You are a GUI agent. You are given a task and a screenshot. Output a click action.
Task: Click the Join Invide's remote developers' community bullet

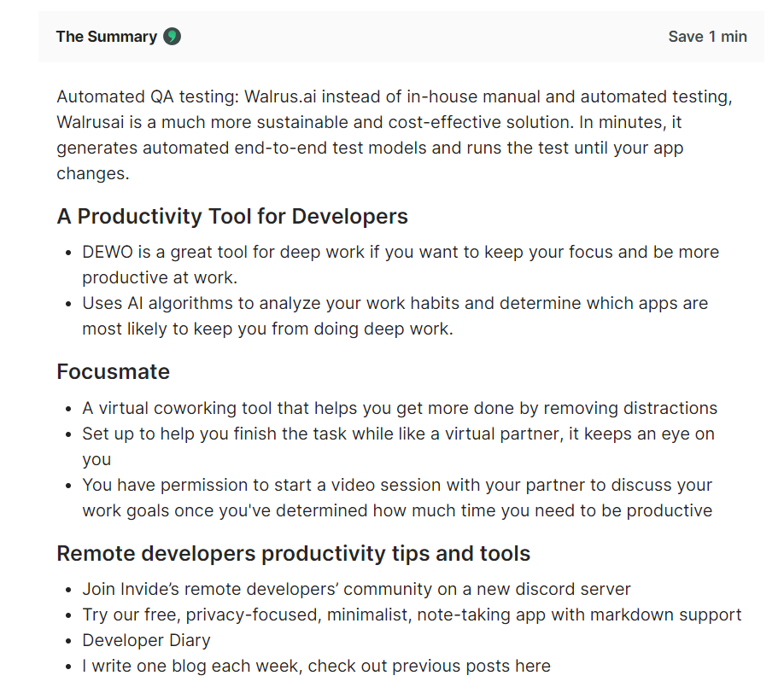pos(356,589)
